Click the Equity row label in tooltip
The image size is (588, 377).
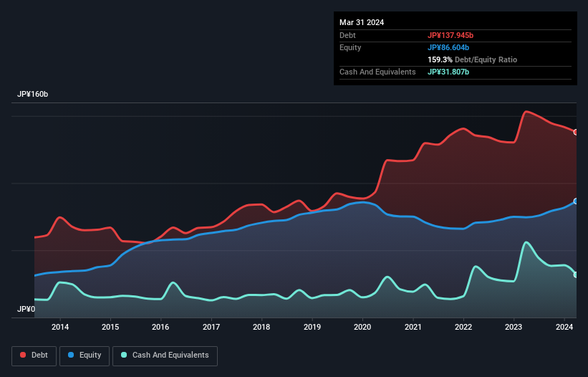point(350,47)
